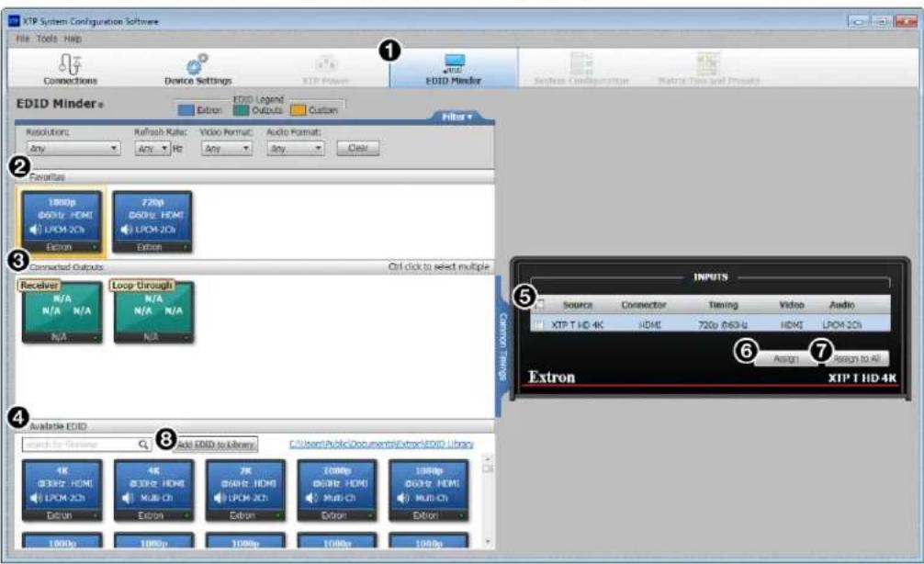This screenshot has height=564, width=924.
Task: Switch to the EDID Minder tab label
Action: click(454, 81)
